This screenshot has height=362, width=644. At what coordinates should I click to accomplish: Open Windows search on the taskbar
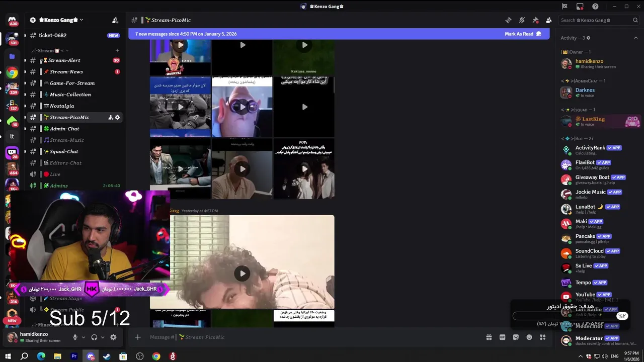[x=24, y=356]
